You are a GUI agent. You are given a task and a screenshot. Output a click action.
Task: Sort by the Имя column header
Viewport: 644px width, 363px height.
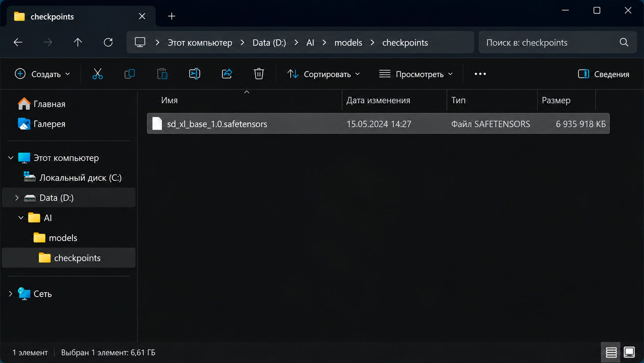coord(169,100)
